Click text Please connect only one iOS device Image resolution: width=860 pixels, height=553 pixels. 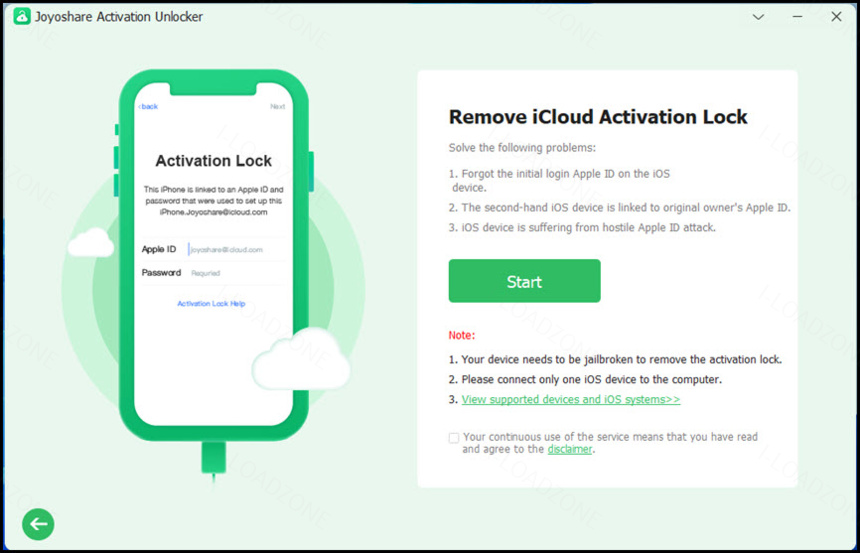tap(585, 380)
